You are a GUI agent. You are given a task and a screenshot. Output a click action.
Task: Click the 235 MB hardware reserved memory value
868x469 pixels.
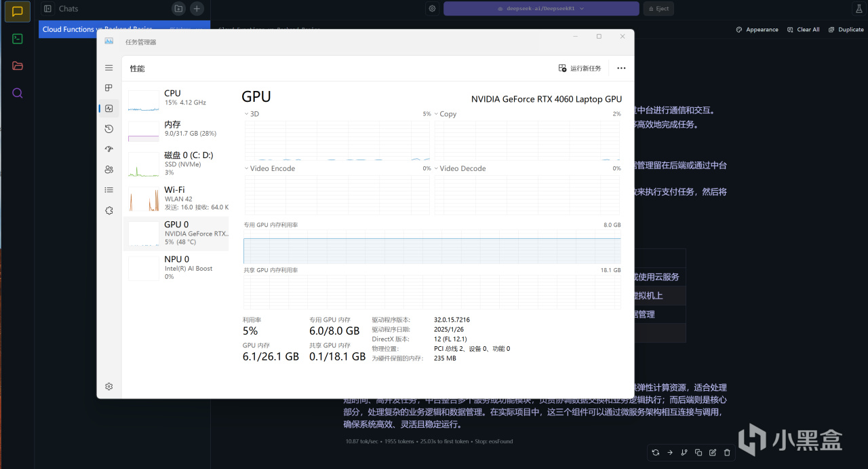click(445, 358)
